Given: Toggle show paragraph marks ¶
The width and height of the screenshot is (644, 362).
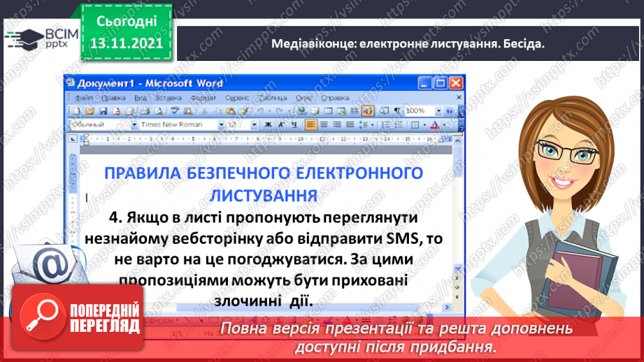Looking at the screenshot, I should pos(396,111).
